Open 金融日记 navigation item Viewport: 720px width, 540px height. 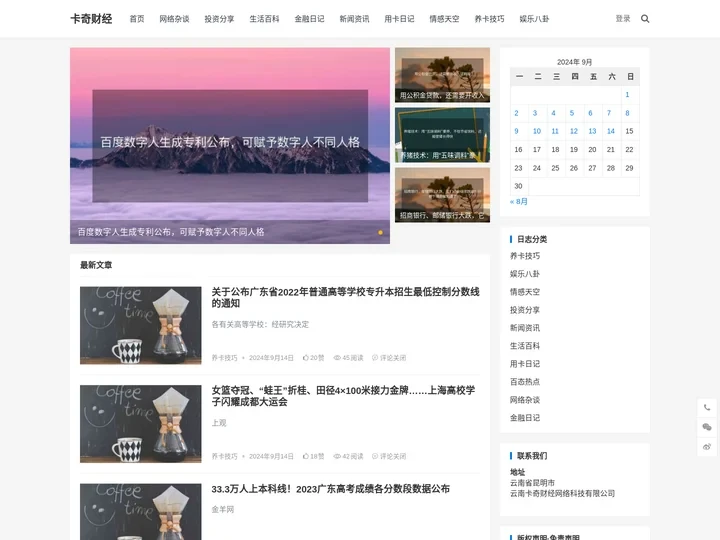tap(309, 19)
